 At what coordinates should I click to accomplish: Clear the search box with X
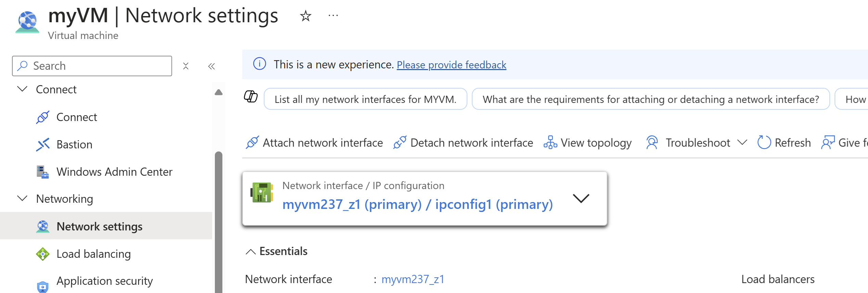pos(186,66)
